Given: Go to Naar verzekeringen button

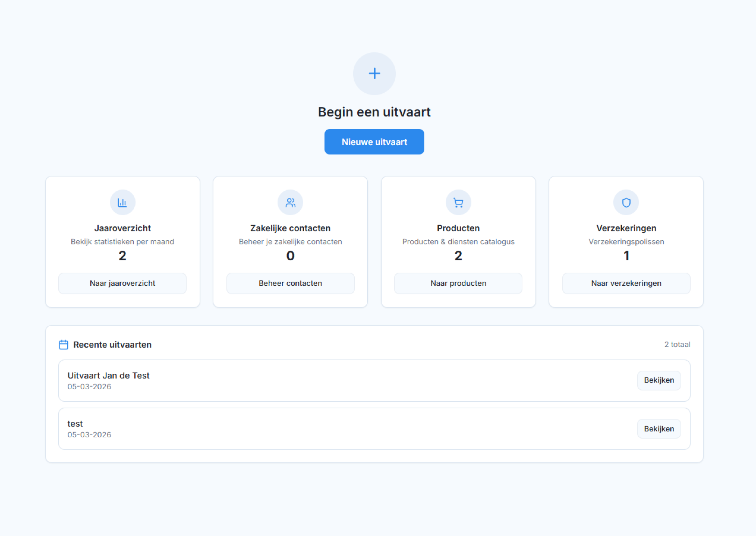Looking at the screenshot, I should point(626,283).
